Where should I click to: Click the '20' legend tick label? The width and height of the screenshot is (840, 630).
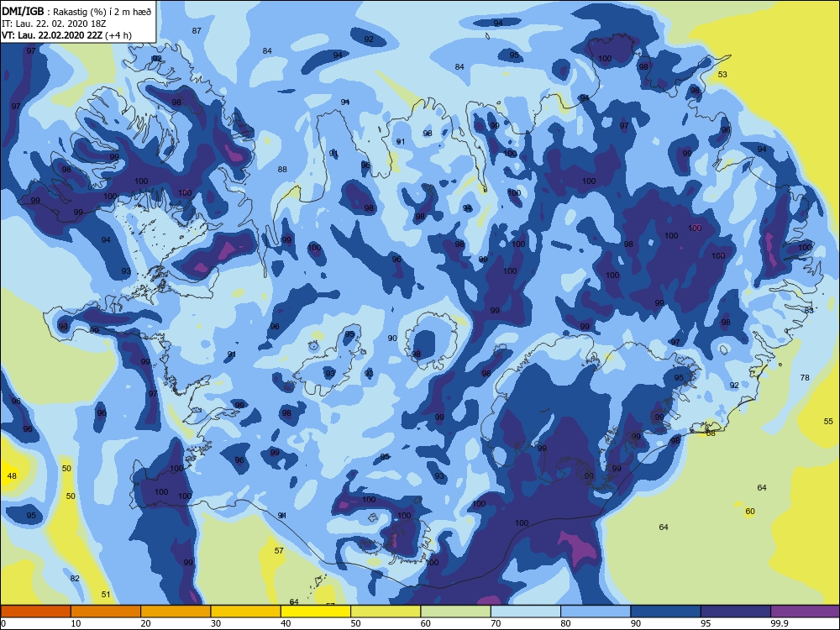pos(145,623)
